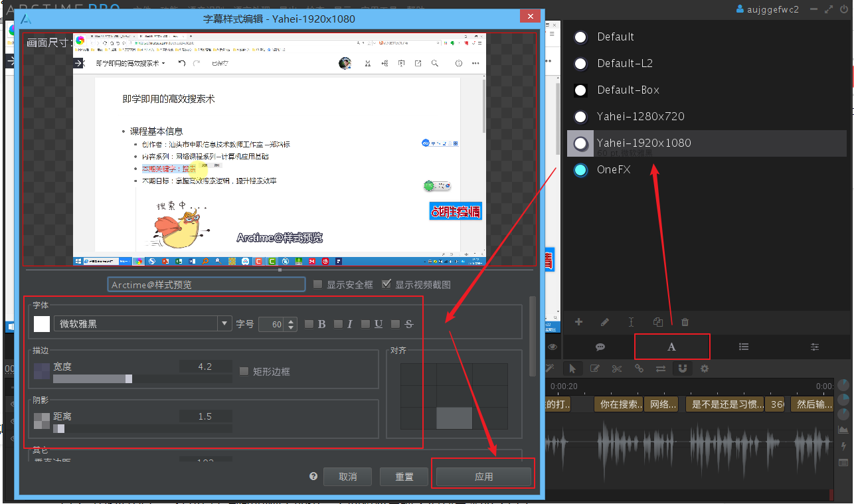Screen dimensions: 854x504
Task: Enable bold formatting checkbox
Action: 309,324
